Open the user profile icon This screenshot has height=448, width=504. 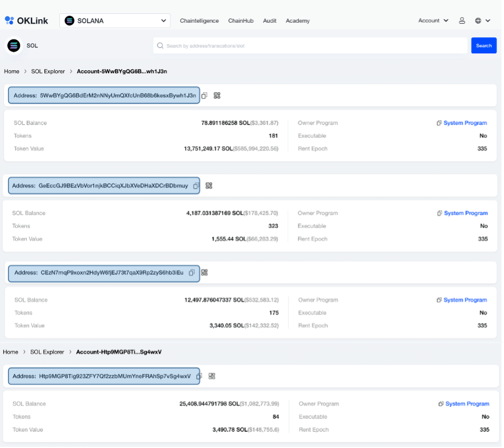462,20
